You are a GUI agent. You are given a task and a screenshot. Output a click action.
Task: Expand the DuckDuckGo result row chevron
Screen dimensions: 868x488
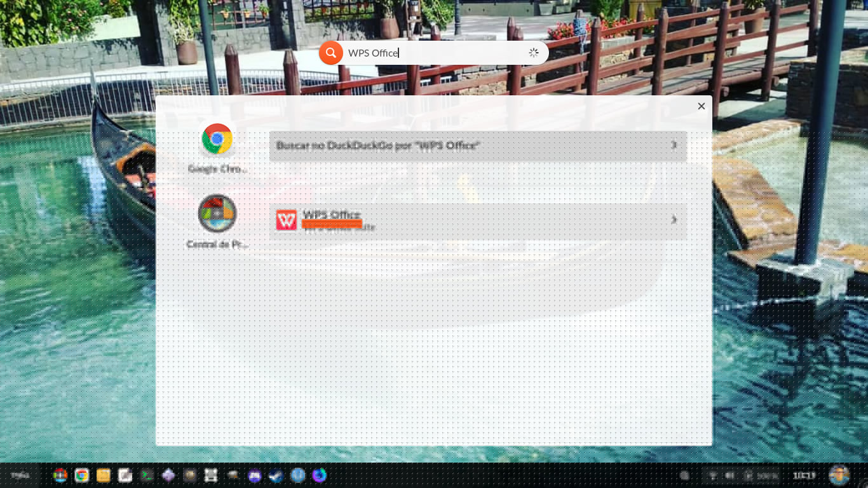tap(674, 146)
